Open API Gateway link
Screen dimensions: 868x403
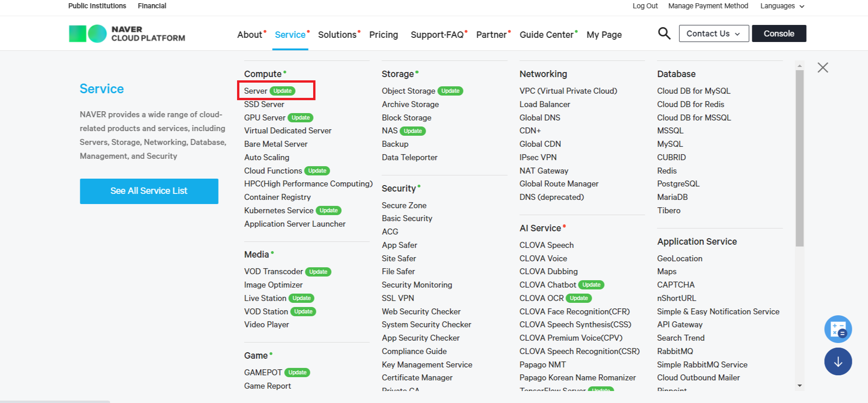[x=679, y=325]
